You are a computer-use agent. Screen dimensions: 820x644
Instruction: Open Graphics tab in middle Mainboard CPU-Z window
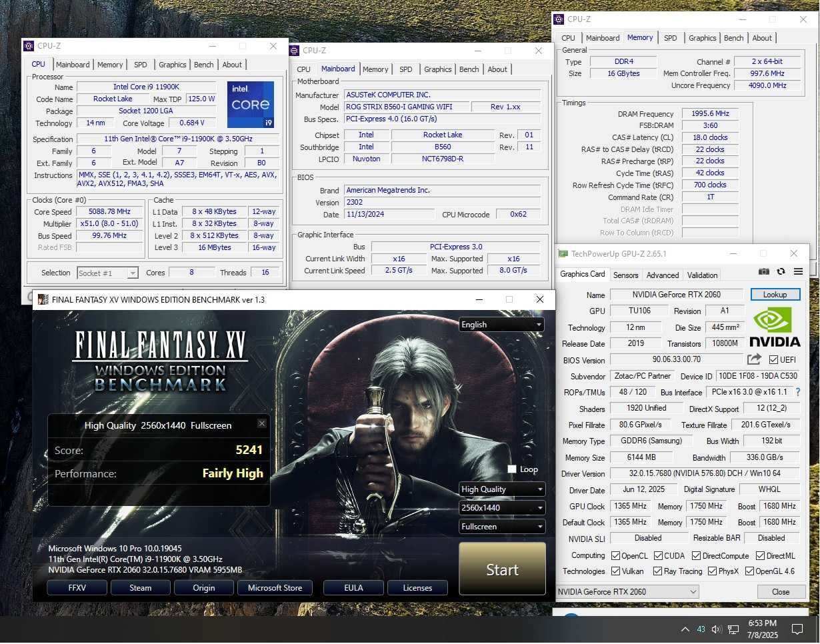(438, 69)
